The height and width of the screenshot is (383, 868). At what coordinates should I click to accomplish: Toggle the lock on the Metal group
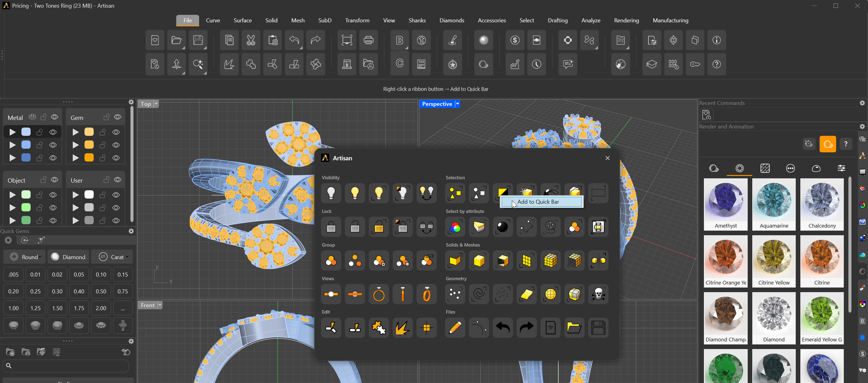click(x=43, y=117)
